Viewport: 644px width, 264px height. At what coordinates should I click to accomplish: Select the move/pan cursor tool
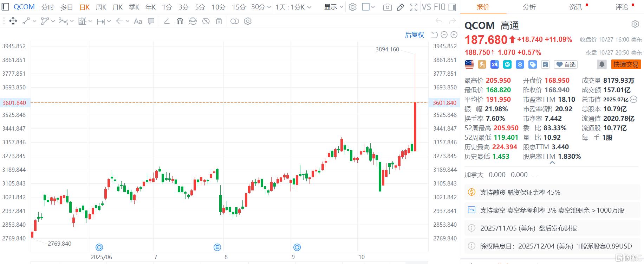13,21
